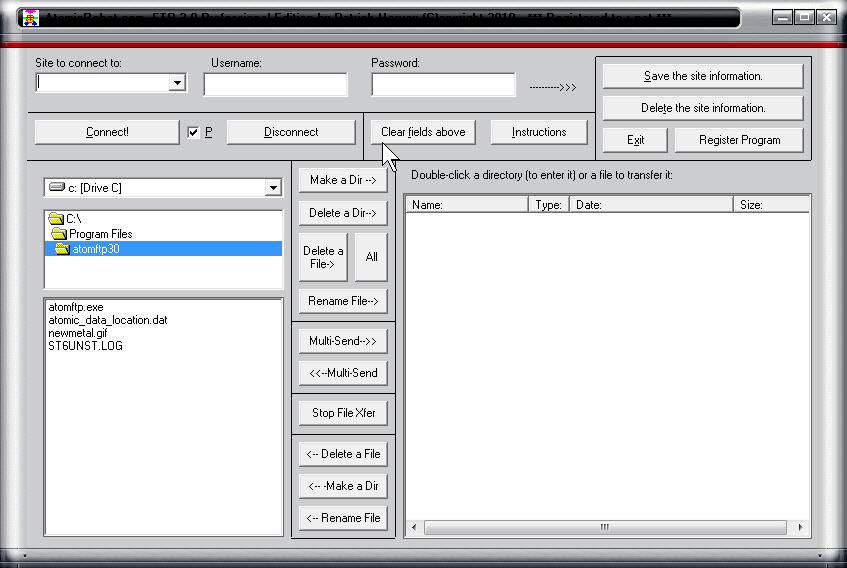847x568 pixels.
Task: Click the AtomicRobot app icon in title bar
Action: pyautogui.click(x=31, y=18)
